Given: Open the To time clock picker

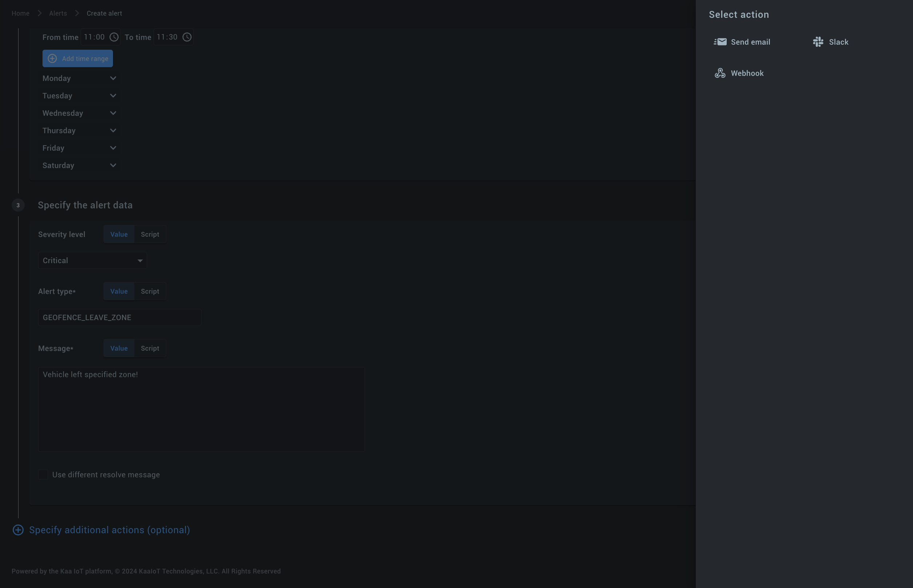Looking at the screenshot, I should click(x=187, y=37).
